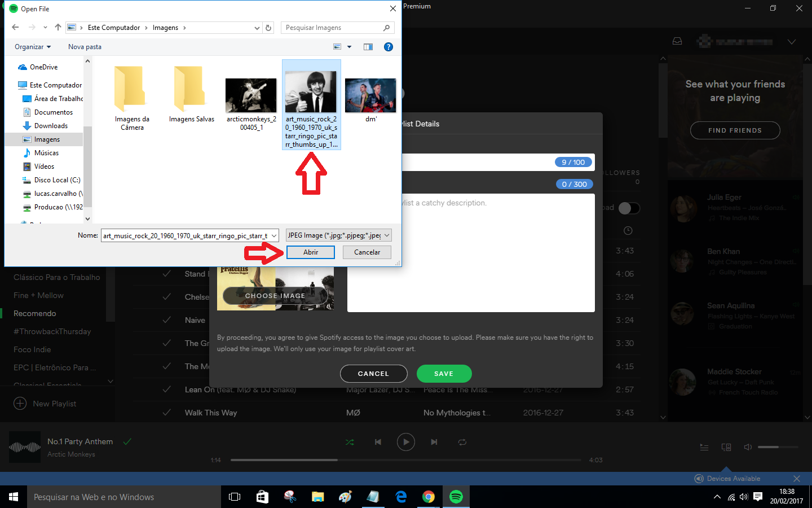Click the playlist description text area
This screenshot has width=812, height=508.
tap(471, 253)
